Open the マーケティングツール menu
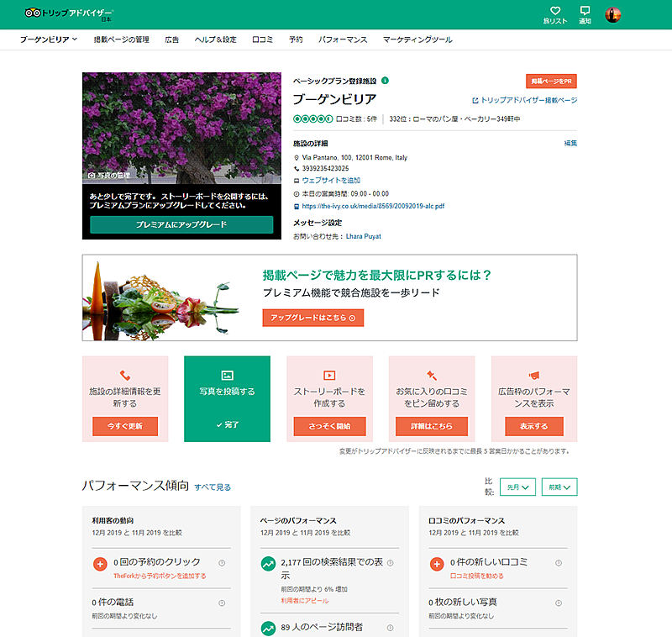672x637 pixels. tap(417, 39)
